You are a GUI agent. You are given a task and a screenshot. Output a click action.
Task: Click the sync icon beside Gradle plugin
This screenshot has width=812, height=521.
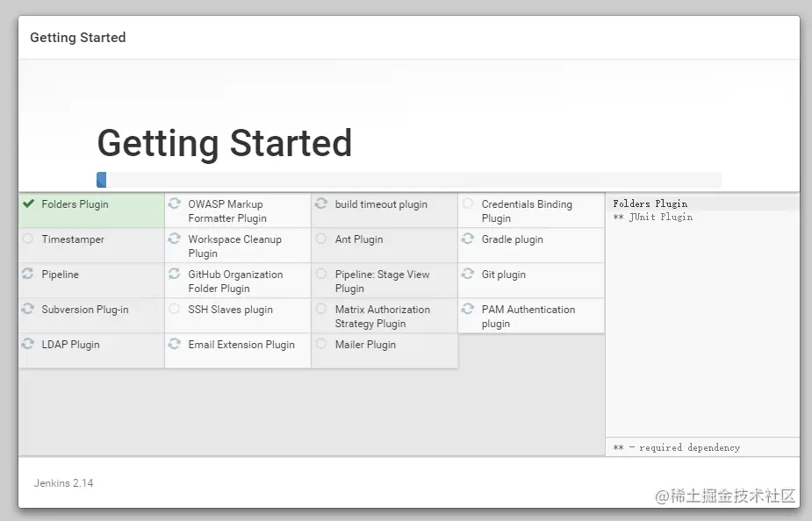pos(468,239)
